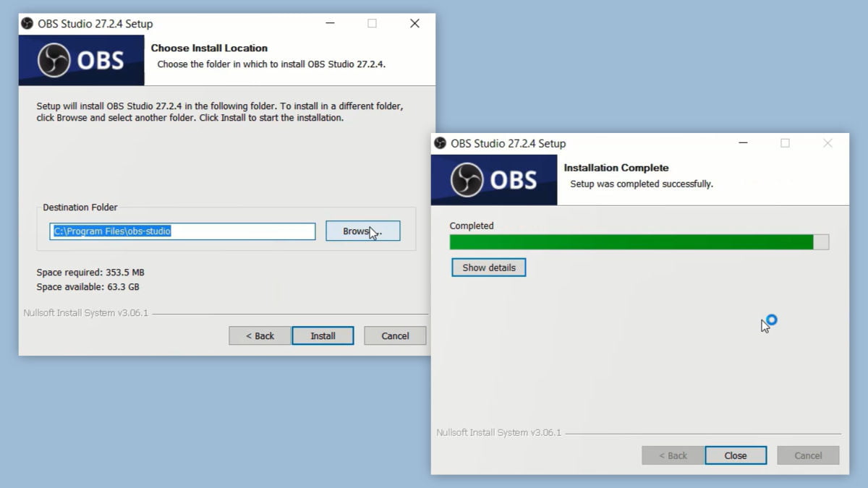Click the OBS logo banner in the install location window
This screenshot has height=488, width=868.
click(81, 61)
